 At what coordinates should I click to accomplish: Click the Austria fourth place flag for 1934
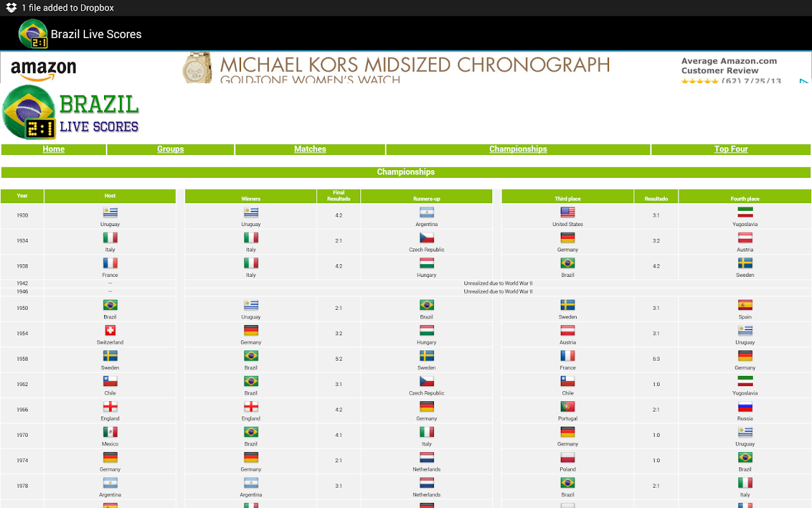point(745,238)
